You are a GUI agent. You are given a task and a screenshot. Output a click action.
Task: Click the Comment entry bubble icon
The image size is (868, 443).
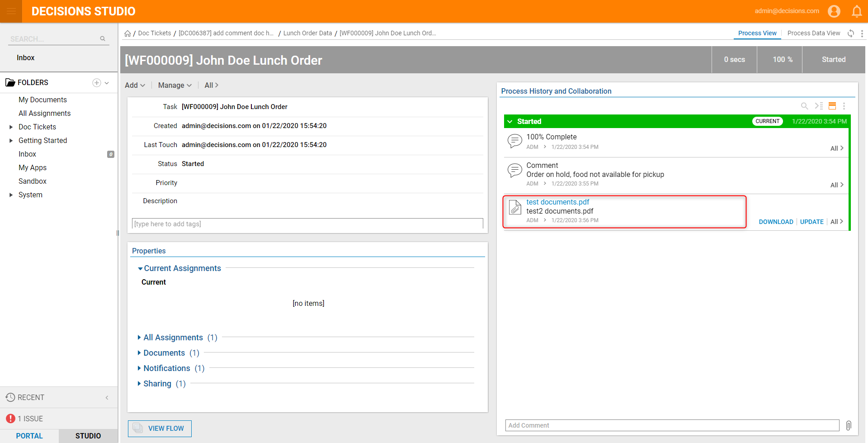514,170
